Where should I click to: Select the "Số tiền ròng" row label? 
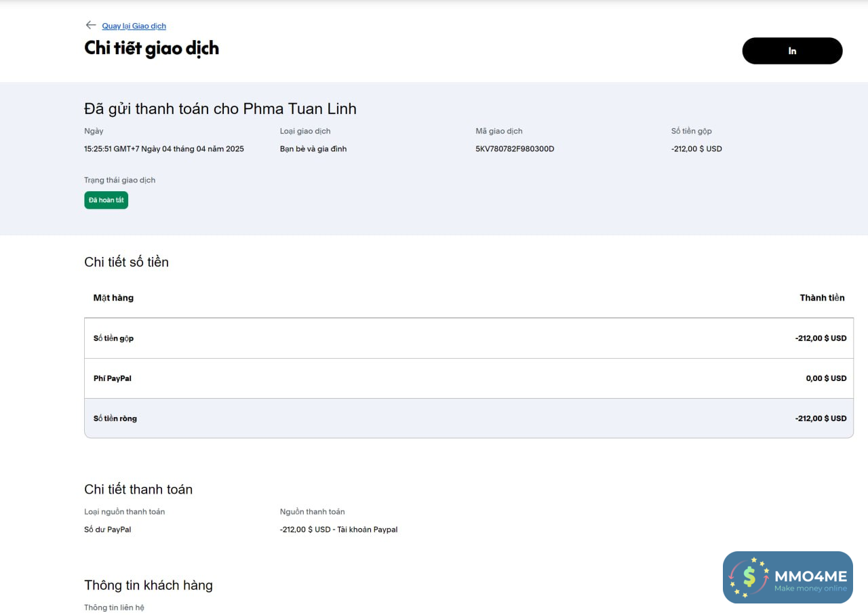(115, 418)
